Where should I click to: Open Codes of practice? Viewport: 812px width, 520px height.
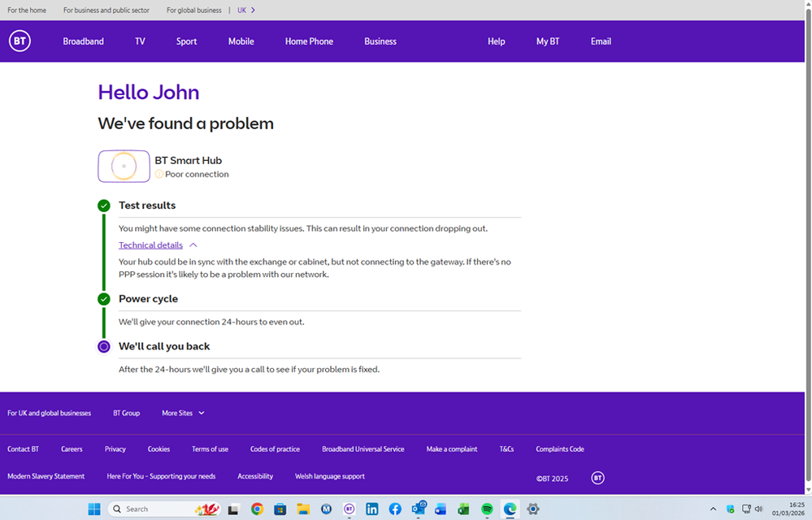click(275, 449)
